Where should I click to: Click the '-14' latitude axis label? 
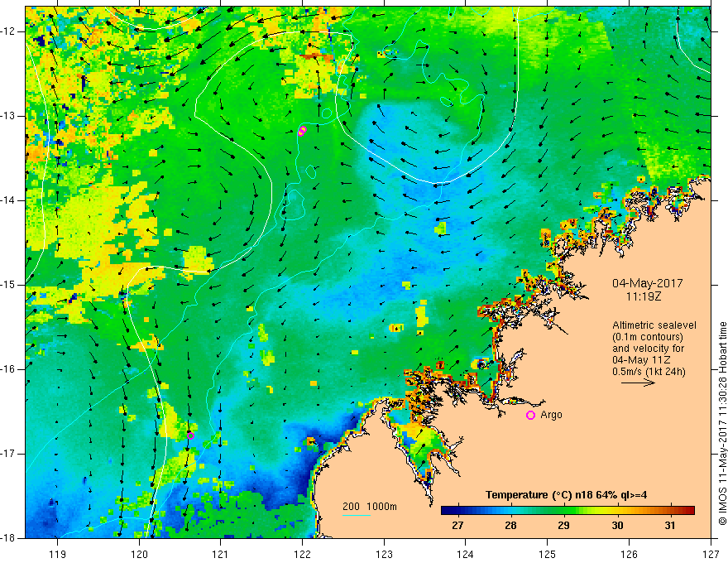(8, 200)
